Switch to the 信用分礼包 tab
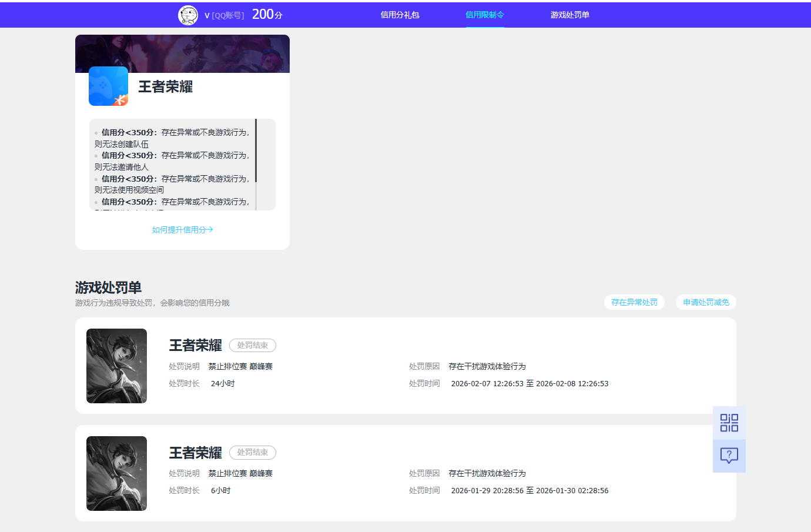The height and width of the screenshot is (532, 811). click(x=400, y=16)
